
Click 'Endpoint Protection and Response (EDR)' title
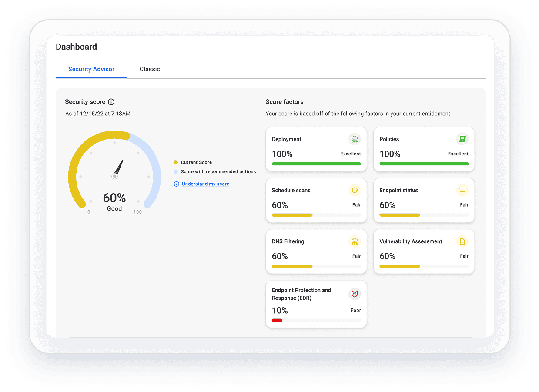[301, 294]
